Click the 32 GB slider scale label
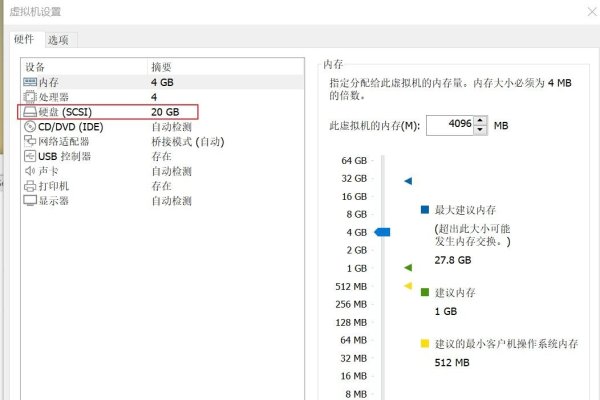600x400 pixels. click(x=354, y=178)
